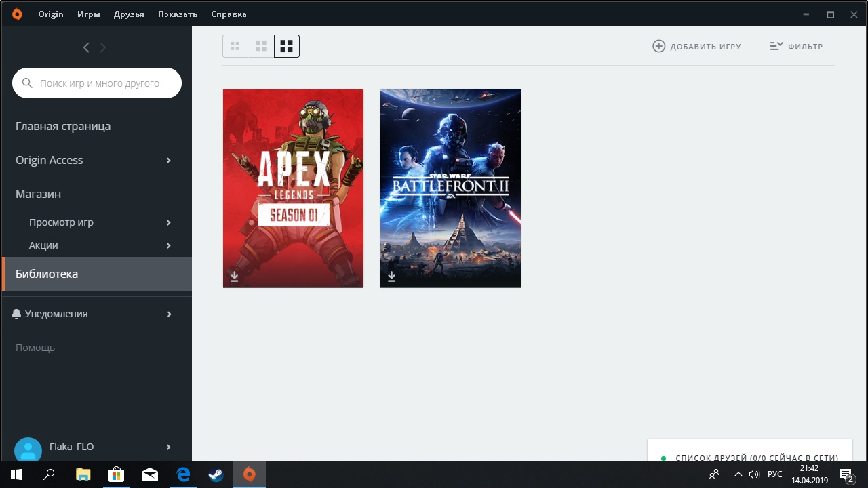868x488 pixels.
Task: Open the Action Center notifications icon
Action: point(846,474)
